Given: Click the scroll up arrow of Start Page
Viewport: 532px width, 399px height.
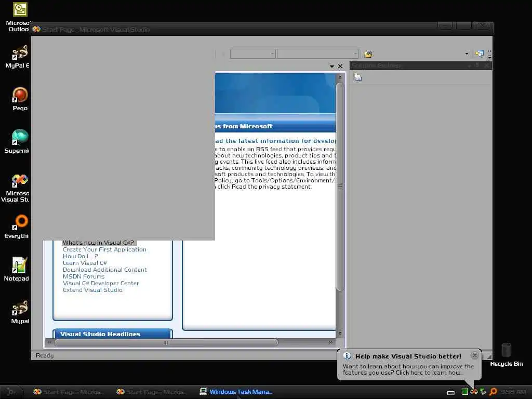Looking at the screenshot, I should point(340,77).
